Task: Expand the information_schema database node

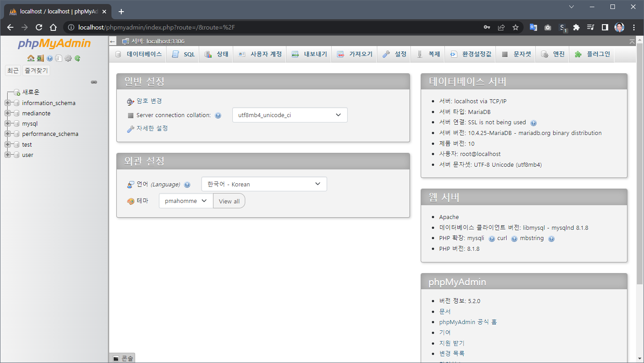Action: tap(8, 103)
